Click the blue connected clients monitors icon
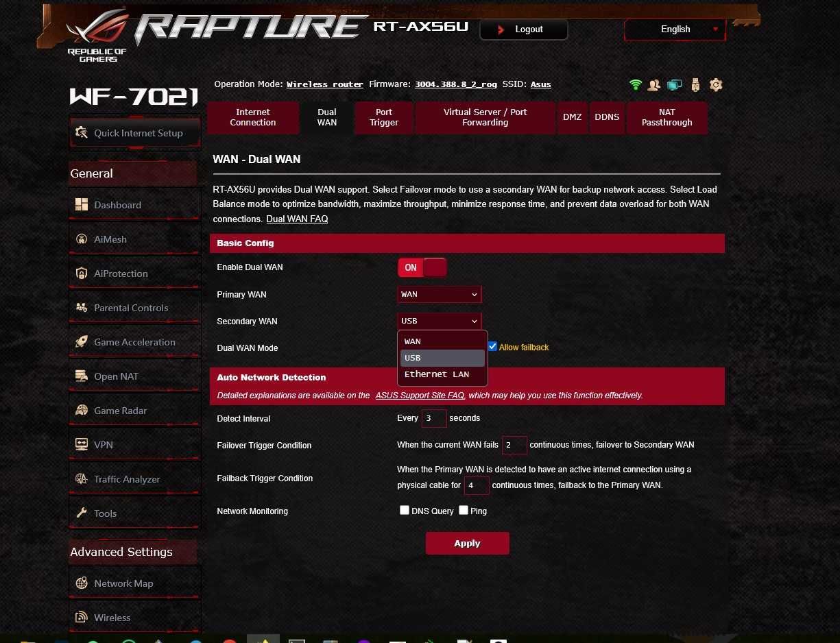Screen dimensions: 840x643 pyautogui.click(x=675, y=85)
